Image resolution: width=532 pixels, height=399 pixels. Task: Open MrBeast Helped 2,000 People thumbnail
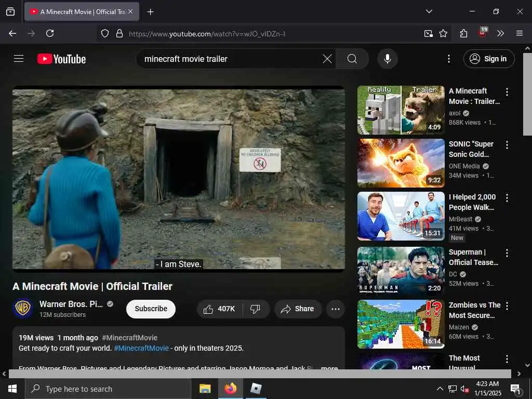[401, 216]
